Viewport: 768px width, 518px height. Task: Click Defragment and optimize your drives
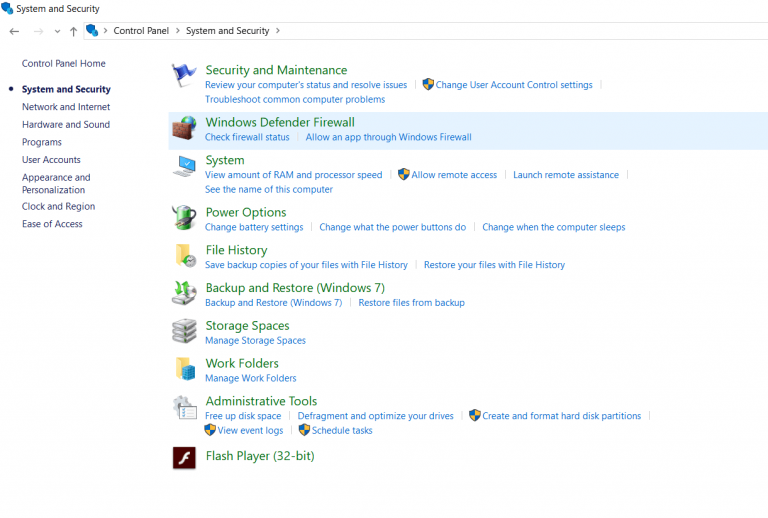[375, 416]
